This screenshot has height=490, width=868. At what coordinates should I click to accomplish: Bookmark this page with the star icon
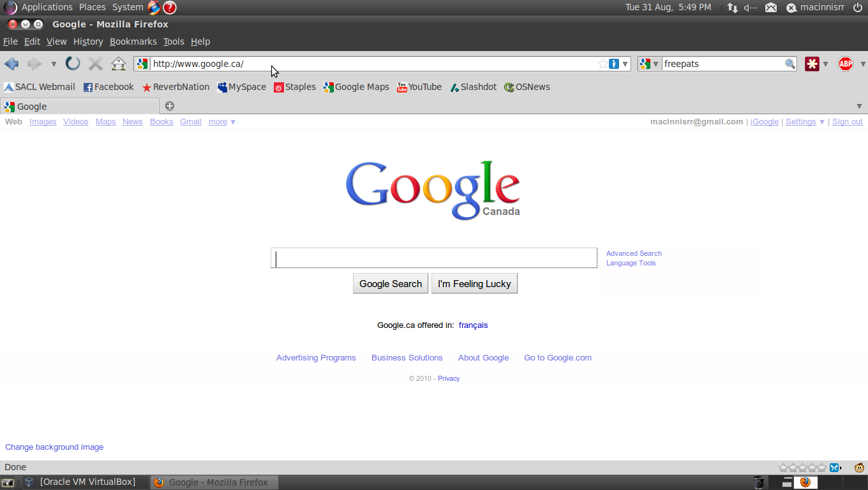coord(602,64)
